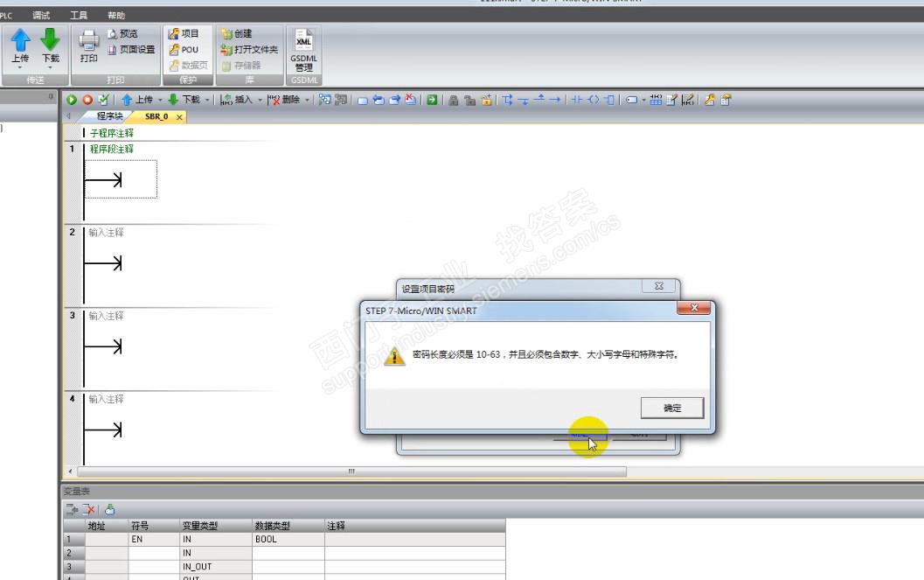Click the third variable table toolbar icon
Image resolution: width=924 pixels, height=580 pixels.
tap(109, 509)
